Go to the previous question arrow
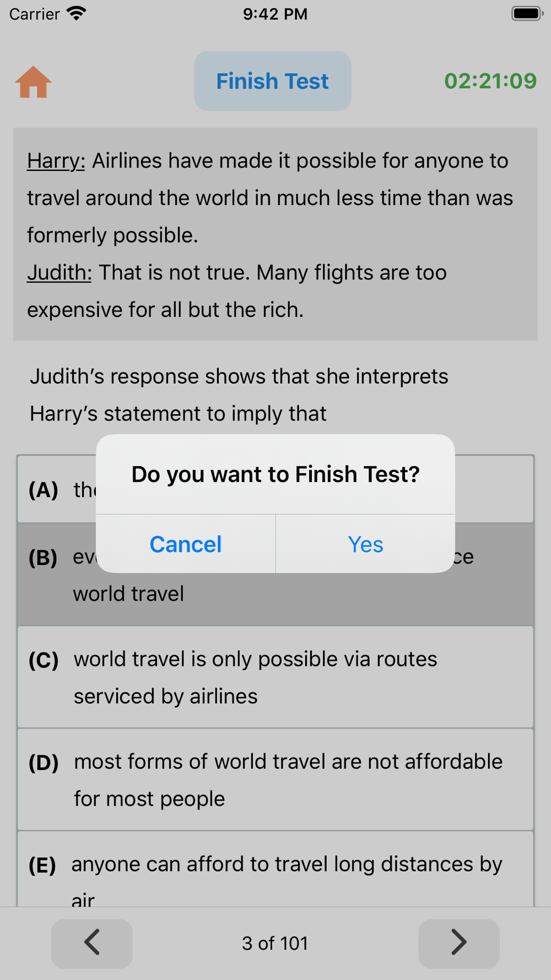 (92, 943)
